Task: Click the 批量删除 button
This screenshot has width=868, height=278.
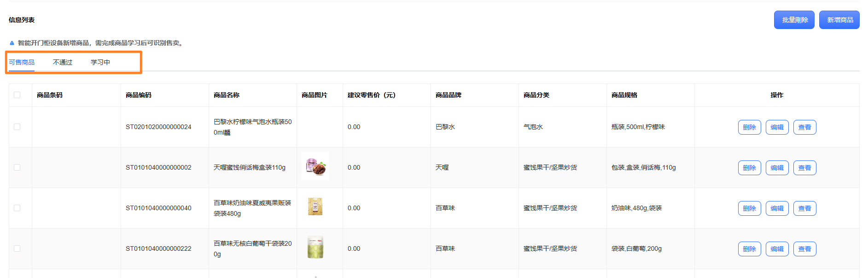Action: (794, 20)
